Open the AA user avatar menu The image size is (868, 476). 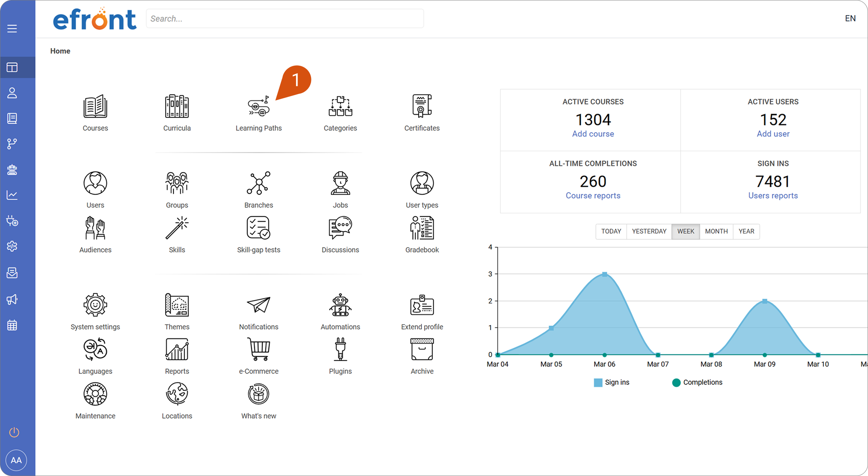[16, 460]
